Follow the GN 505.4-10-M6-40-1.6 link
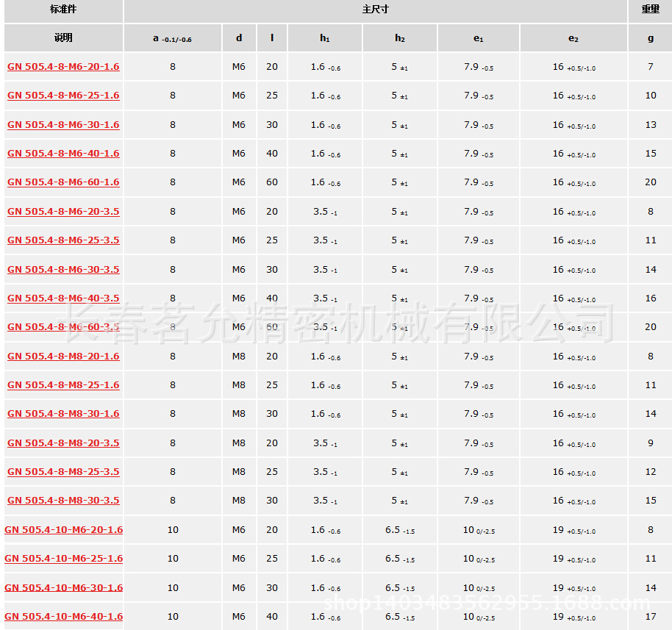Screen dimensions: 672x630 (63, 617)
